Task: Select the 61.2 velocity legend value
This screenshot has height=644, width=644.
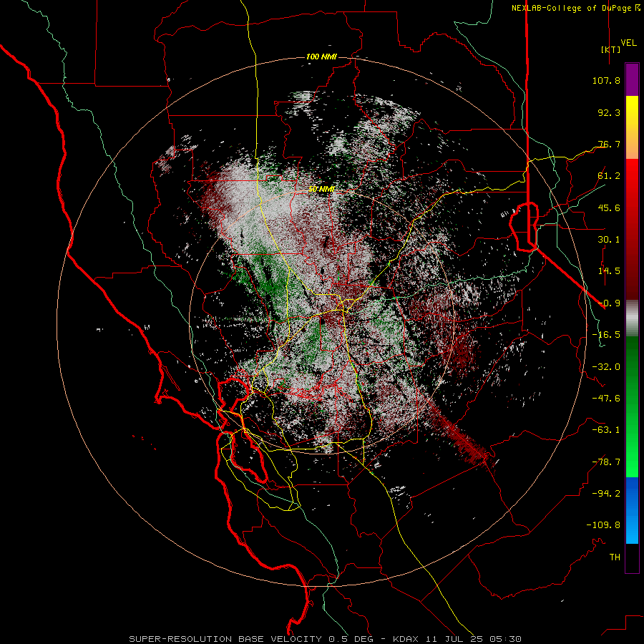Action: 609,176
